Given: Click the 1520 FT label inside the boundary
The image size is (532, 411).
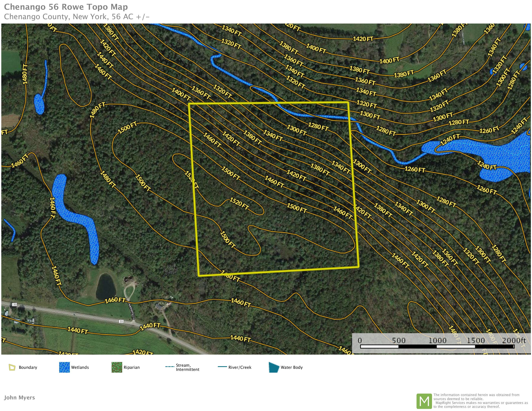Looking at the screenshot, I should coord(239,204).
